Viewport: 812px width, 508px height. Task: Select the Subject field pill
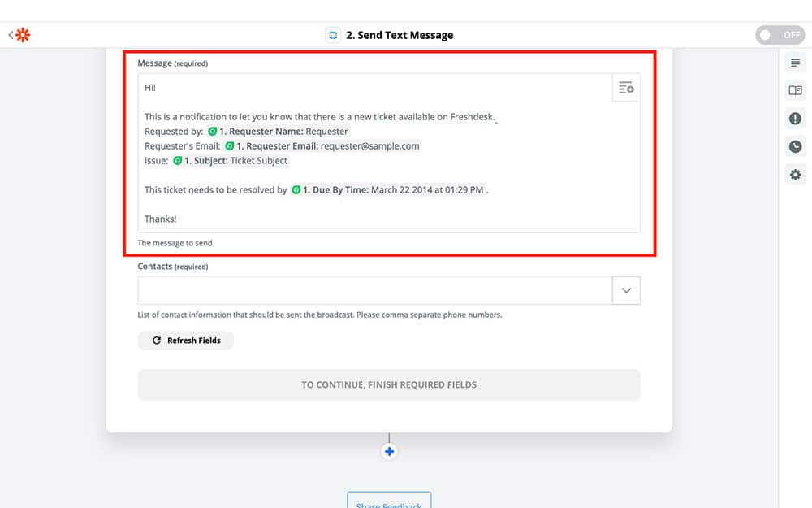(x=230, y=161)
